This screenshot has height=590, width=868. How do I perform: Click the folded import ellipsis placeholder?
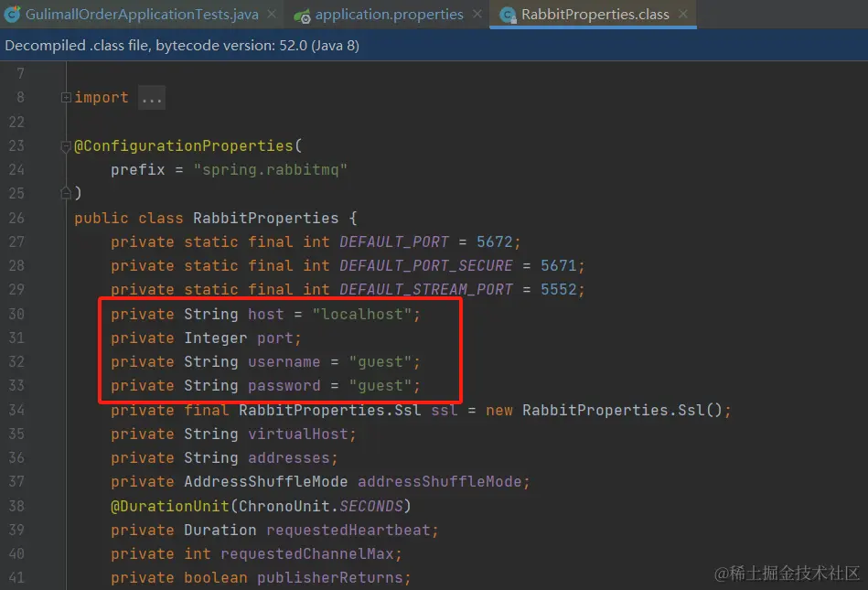click(x=151, y=98)
